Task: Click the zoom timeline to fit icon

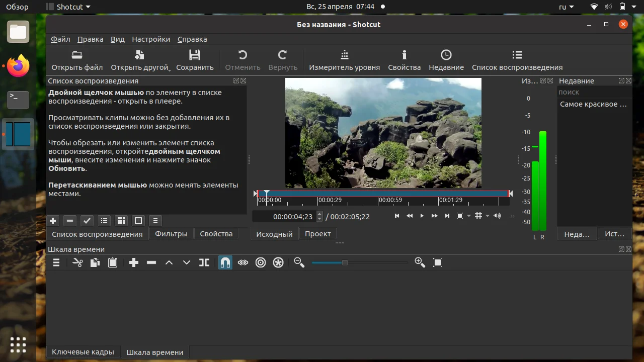Action: 438,262
